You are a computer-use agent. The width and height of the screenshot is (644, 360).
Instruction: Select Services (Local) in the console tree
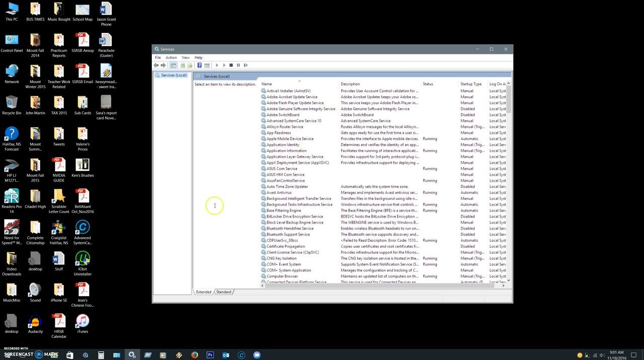pos(174,75)
